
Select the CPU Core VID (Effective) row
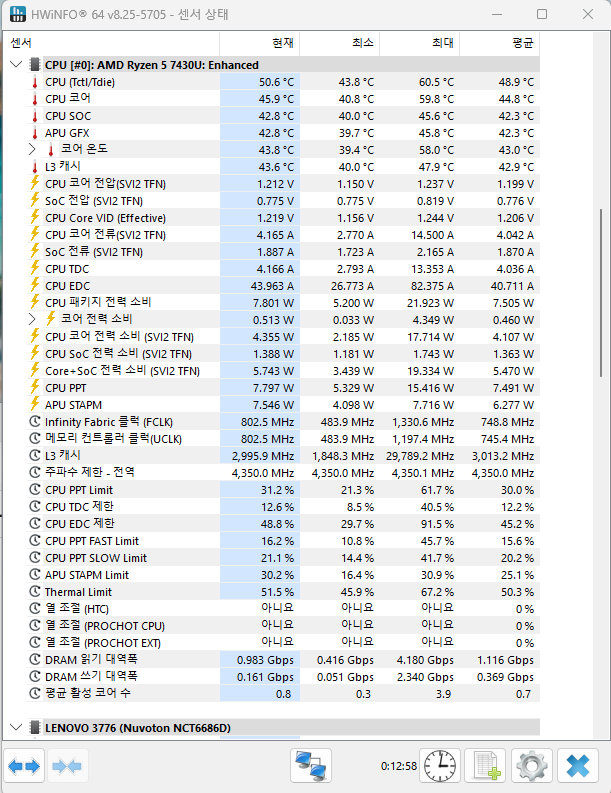[283, 218]
